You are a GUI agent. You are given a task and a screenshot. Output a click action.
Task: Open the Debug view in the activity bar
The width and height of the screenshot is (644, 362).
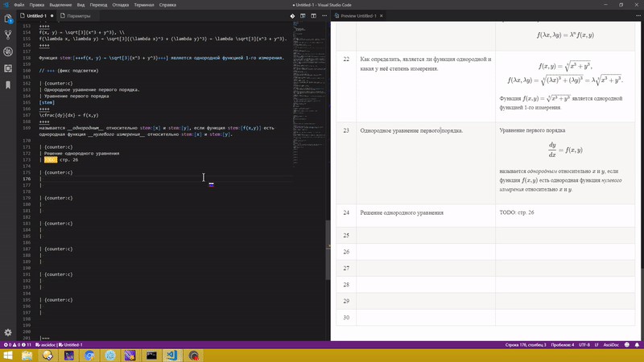[8, 51]
